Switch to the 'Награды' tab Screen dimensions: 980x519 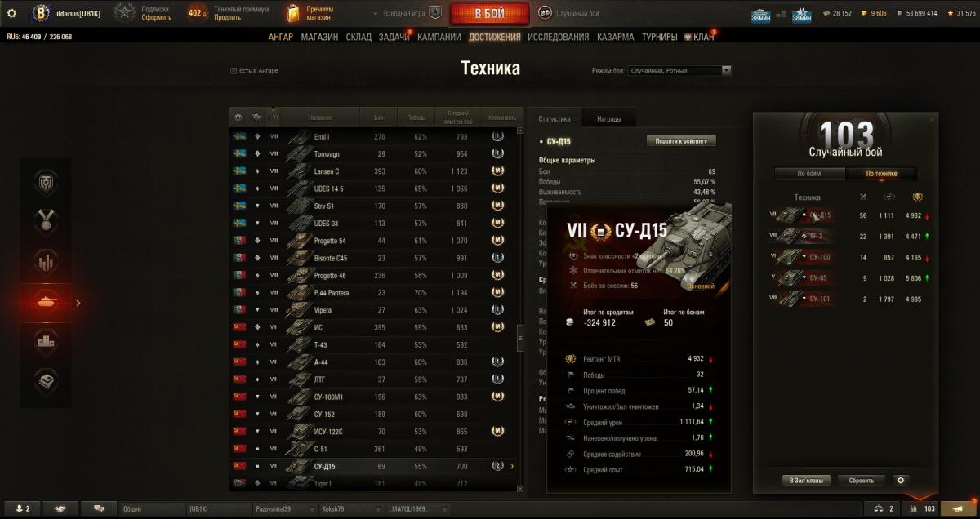click(609, 119)
